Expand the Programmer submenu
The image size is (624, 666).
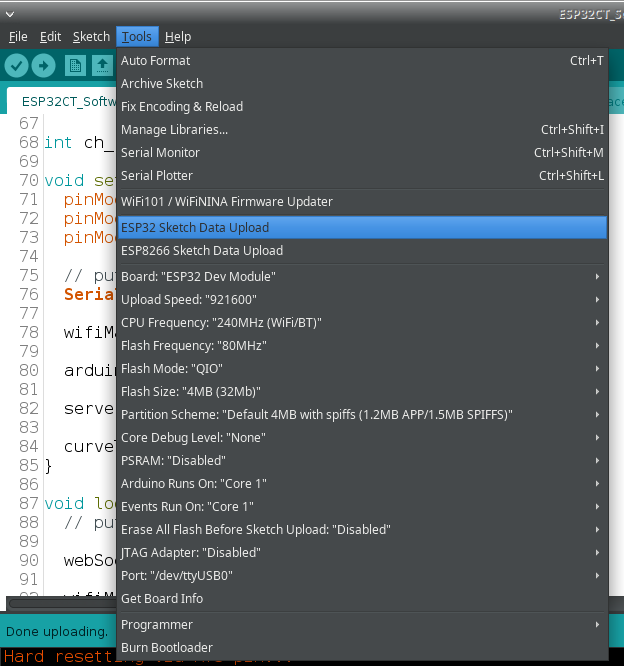pos(361,625)
